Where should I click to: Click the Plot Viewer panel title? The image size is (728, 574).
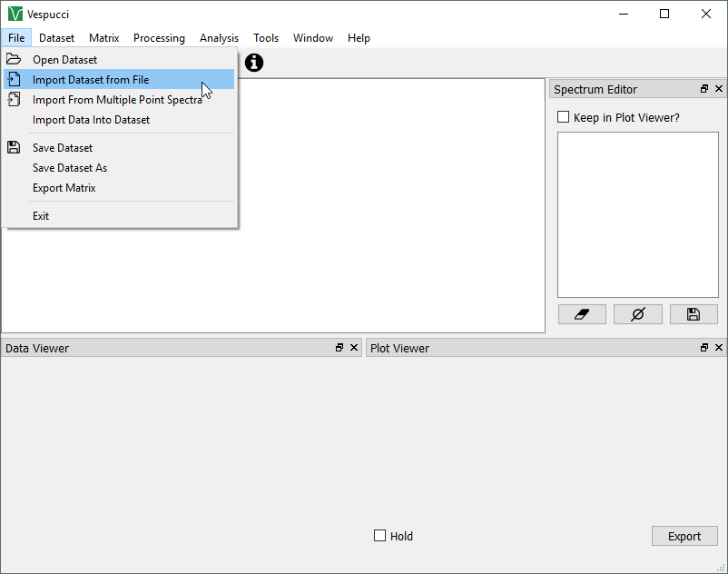point(399,348)
